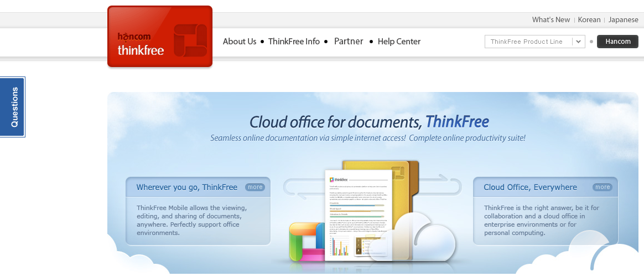Click the Hancom ThinkFree logo
Image resolution: width=644 pixels, height=276 pixels.
click(160, 36)
